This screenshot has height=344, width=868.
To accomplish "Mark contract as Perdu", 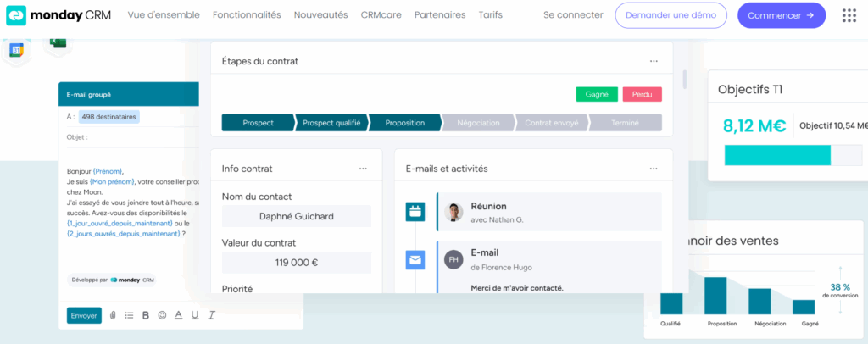I will coord(642,94).
